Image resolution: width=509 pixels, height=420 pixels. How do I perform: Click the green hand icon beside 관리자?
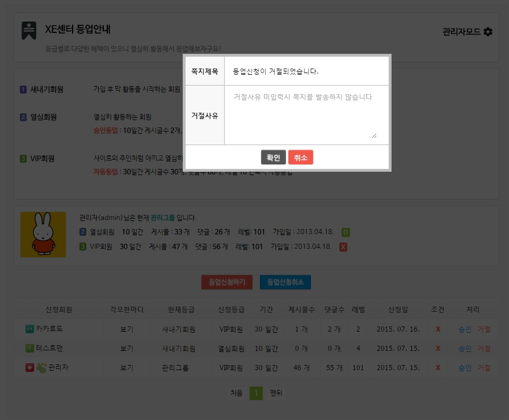pos(41,367)
